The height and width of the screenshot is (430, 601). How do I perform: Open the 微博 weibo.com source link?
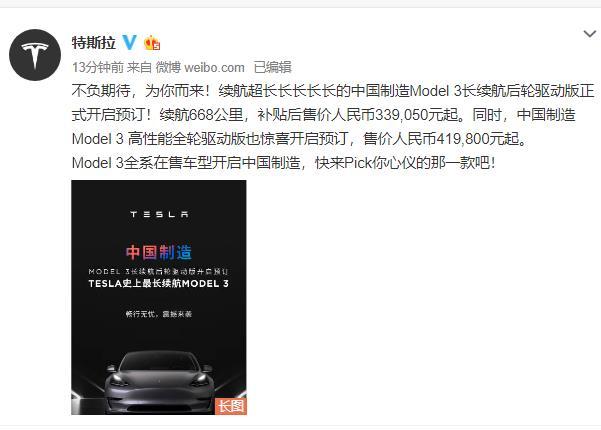click(200, 67)
